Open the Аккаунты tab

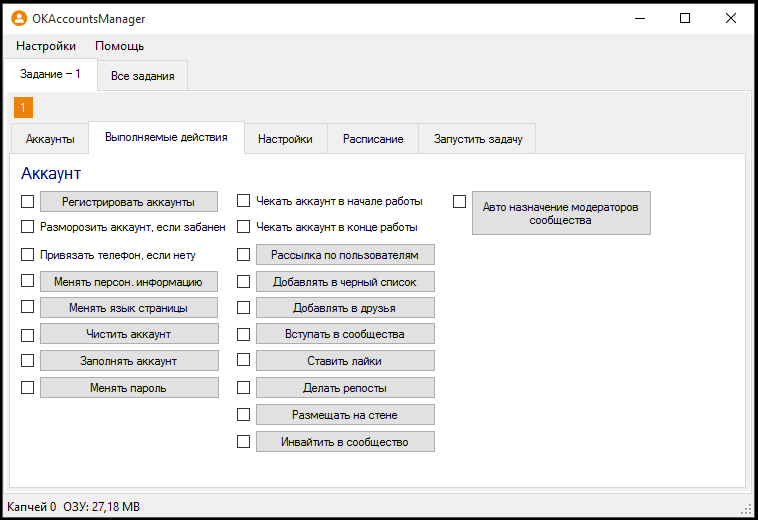(50, 139)
